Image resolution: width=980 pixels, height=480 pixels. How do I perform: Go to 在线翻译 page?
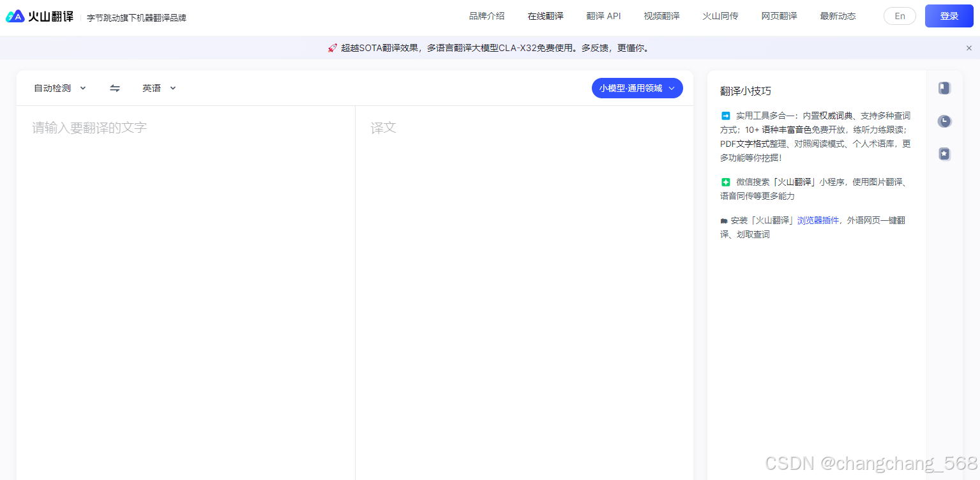[x=545, y=16]
